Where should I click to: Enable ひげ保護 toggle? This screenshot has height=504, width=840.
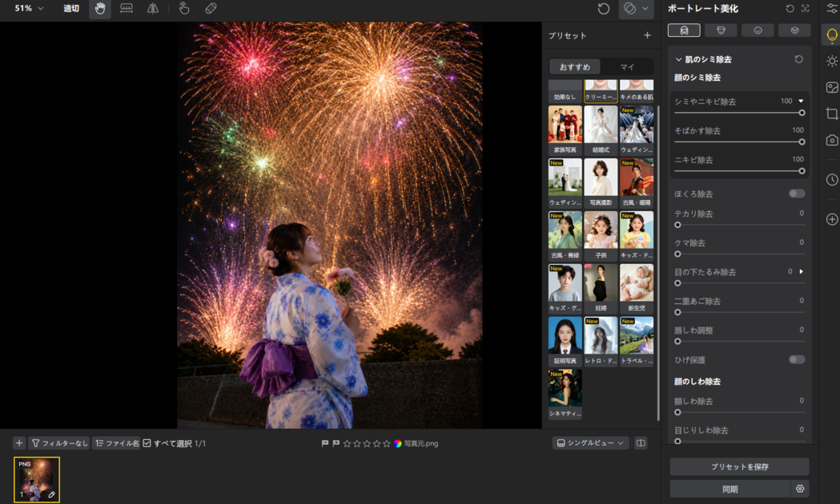tap(796, 359)
